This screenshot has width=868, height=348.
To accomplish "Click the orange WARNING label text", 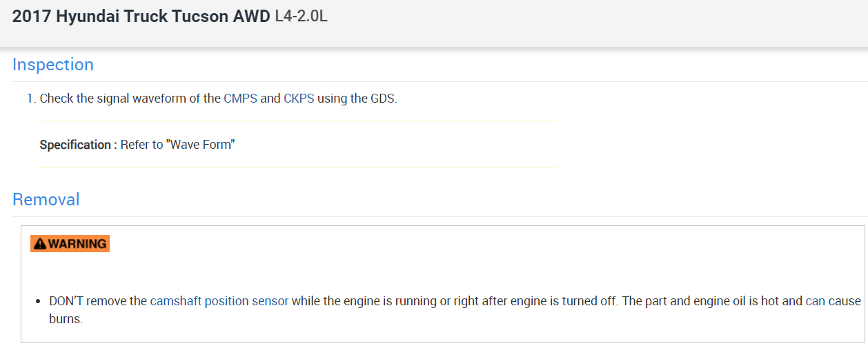I will pos(77,244).
